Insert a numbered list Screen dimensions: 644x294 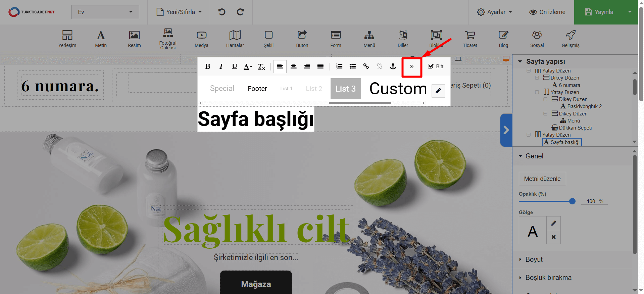click(339, 66)
